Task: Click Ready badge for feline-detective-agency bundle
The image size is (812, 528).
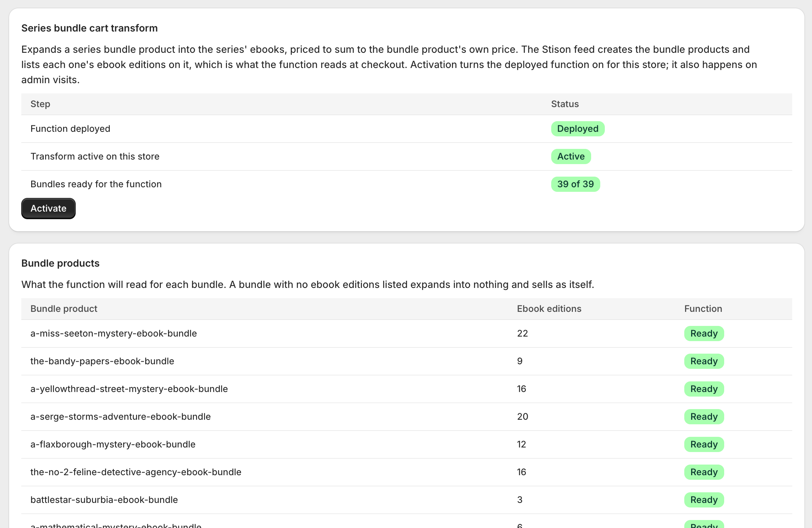Action: (704, 472)
